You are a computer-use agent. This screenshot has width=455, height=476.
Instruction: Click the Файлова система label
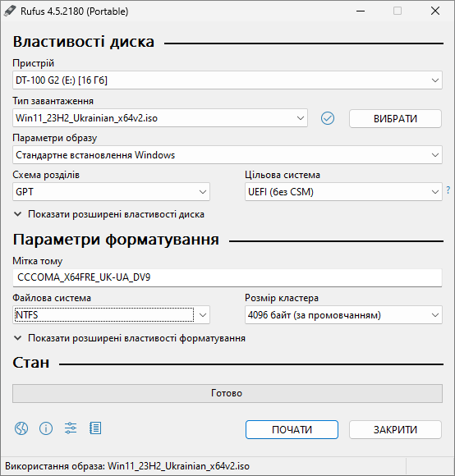[52, 298]
